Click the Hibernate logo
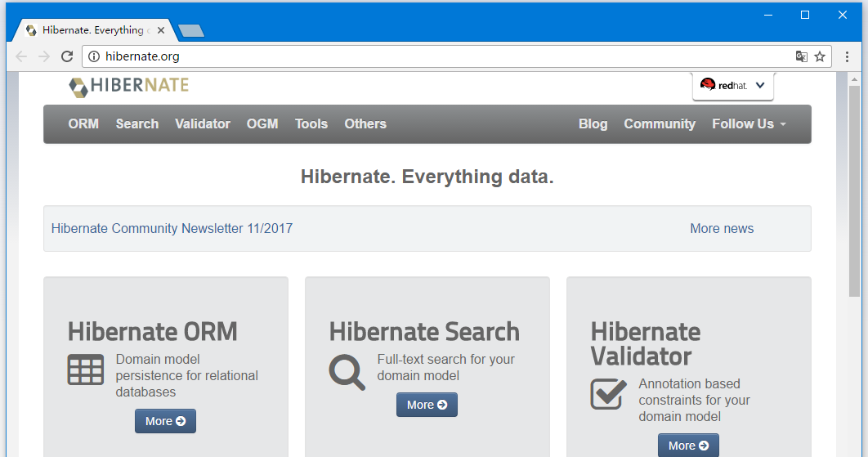 click(128, 86)
